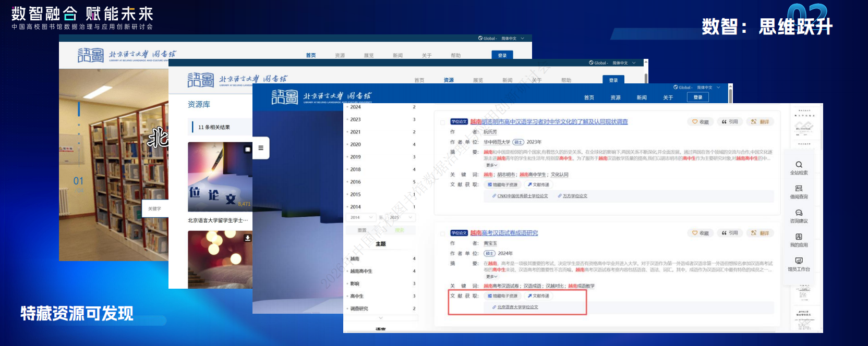This screenshot has width=868, height=346.
Task: Tick the checkbox of 越南高考汉语试卷成语研究
Action: [x=442, y=233]
